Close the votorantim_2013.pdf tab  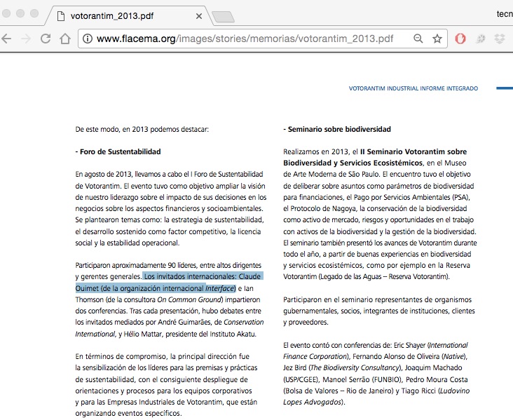199,15
